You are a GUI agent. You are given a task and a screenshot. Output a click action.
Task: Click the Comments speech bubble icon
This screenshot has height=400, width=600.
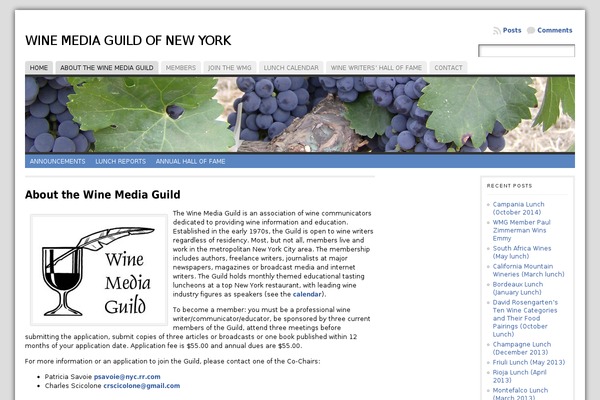(x=531, y=30)
